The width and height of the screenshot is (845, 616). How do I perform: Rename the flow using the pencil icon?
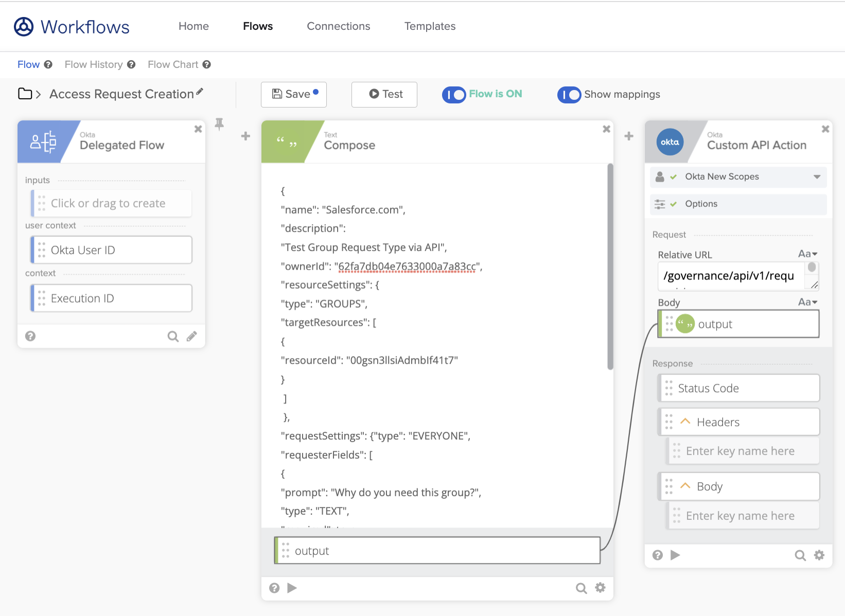[200, 91]
